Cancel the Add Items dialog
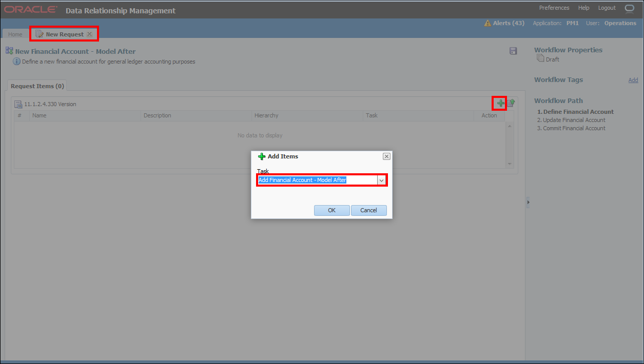Image resolution: width=644 pixels, height=364 pixels. (369, 210)
